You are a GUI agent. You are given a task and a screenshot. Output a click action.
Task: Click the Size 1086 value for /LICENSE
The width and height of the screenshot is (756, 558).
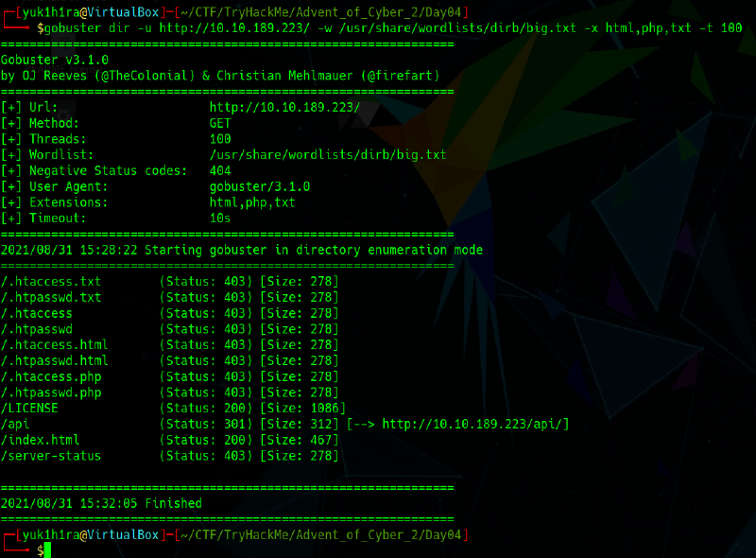pos(299,408)
